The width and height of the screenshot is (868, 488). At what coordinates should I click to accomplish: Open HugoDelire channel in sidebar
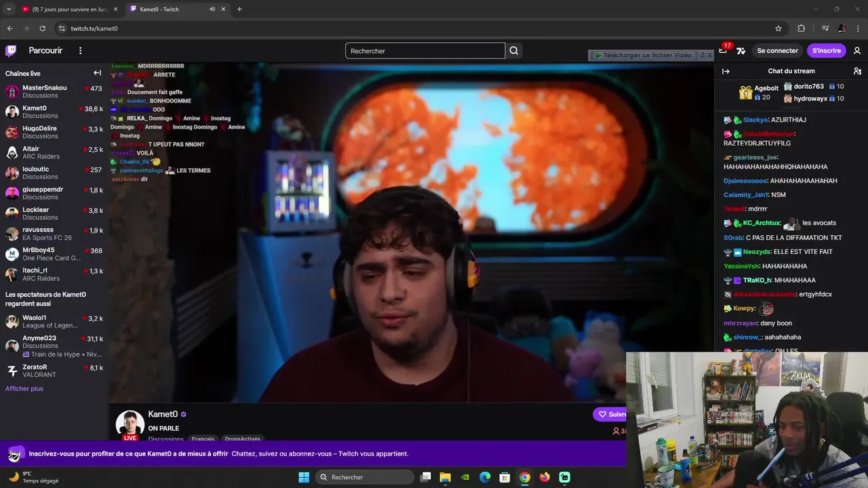[x=54, y=132]
